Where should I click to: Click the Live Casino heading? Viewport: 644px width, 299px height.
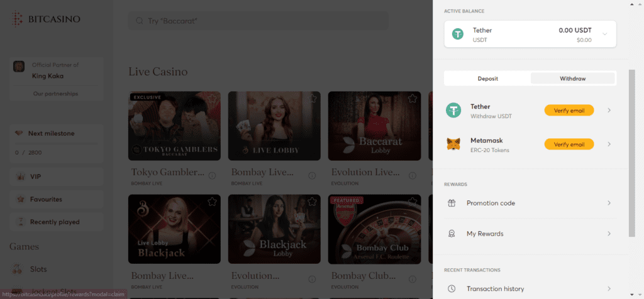click(158, 72)
